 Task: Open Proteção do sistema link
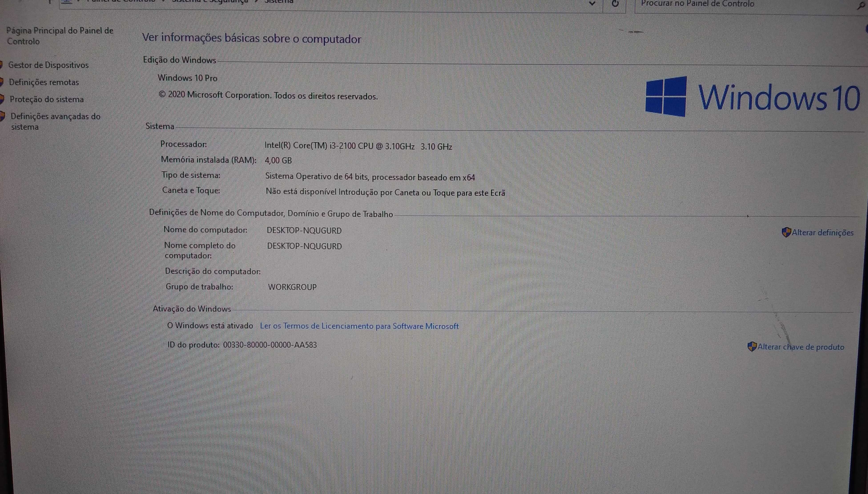click(46, 99)
